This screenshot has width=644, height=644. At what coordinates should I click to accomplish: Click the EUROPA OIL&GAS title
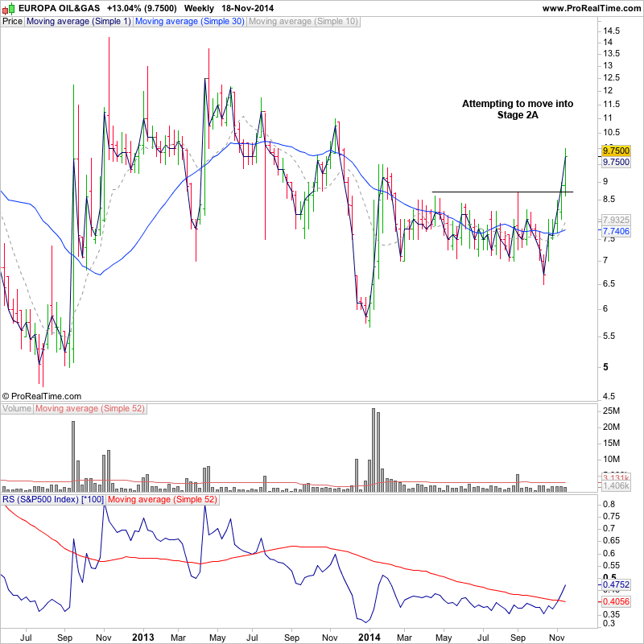[59, 8]
